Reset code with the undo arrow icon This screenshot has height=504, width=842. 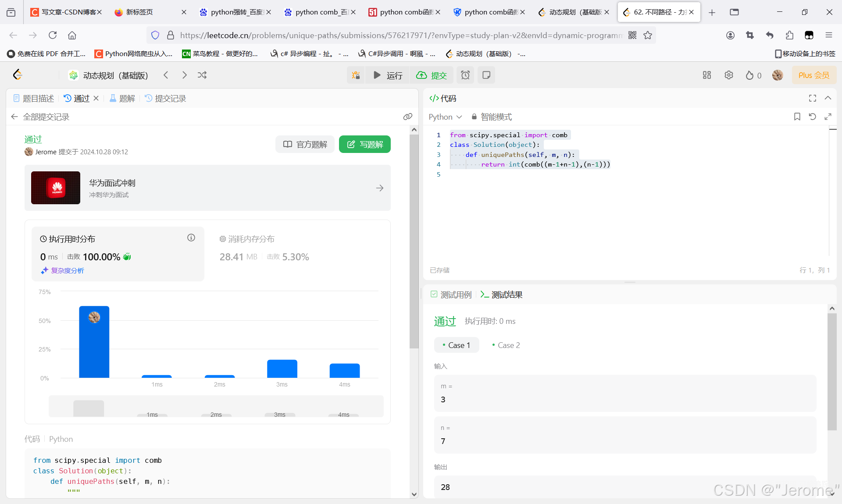pos(812,117)
